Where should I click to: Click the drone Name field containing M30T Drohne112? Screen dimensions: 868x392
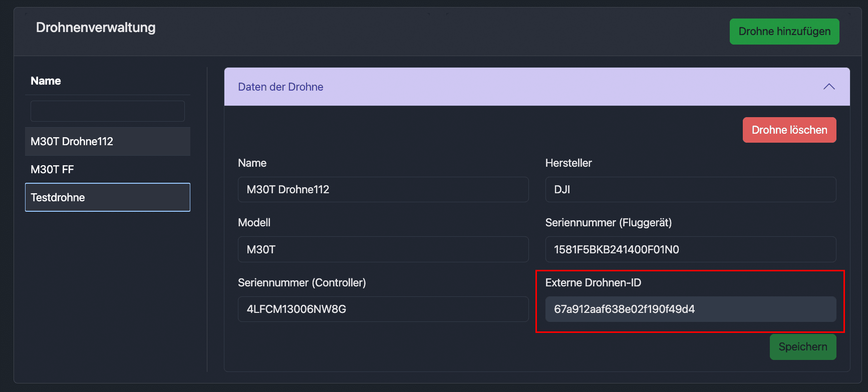point(383,190)
